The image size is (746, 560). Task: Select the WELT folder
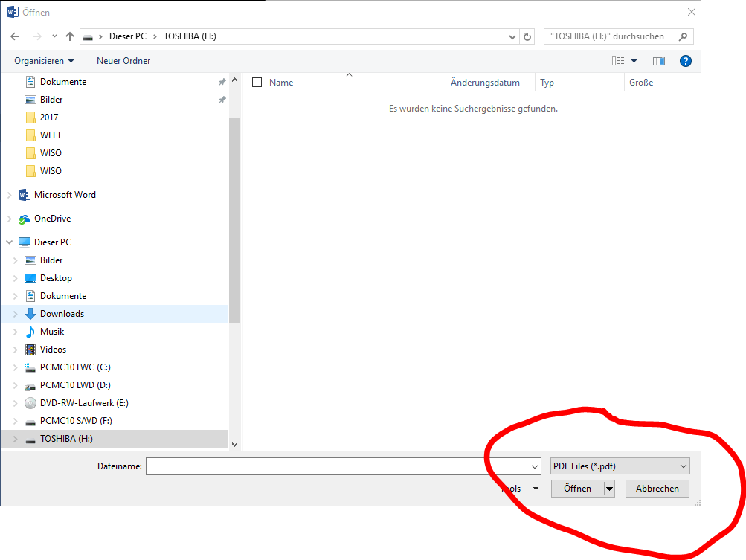point(51,135)
